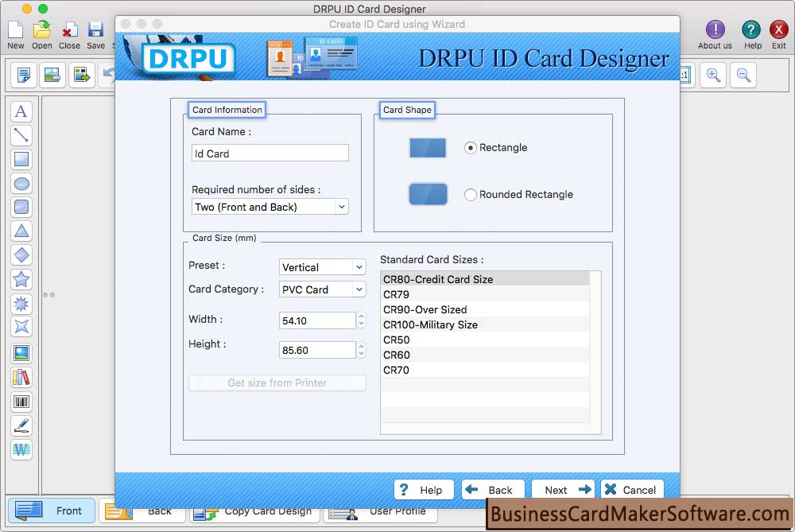Select the four-point concave star tool

[x=21, y=327]
